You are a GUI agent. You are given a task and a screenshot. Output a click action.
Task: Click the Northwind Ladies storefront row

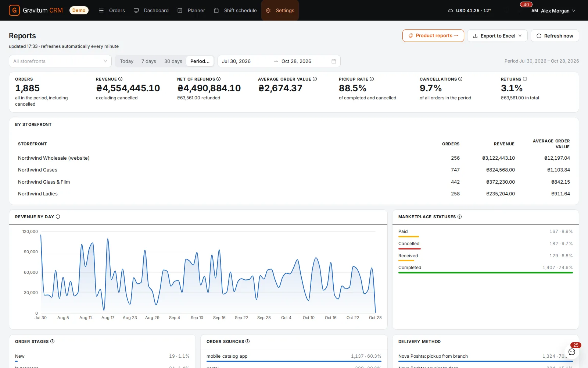point(294,194)
